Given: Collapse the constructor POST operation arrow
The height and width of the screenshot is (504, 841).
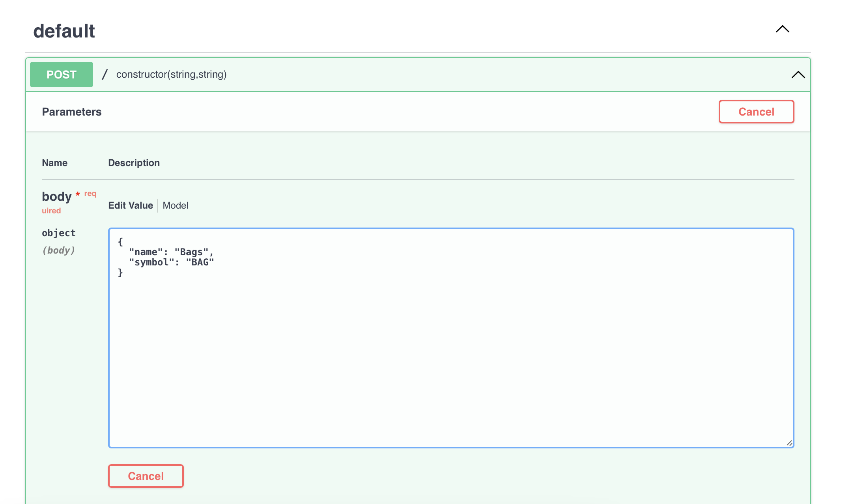Looking at the screenshot, I should point(798,75).
